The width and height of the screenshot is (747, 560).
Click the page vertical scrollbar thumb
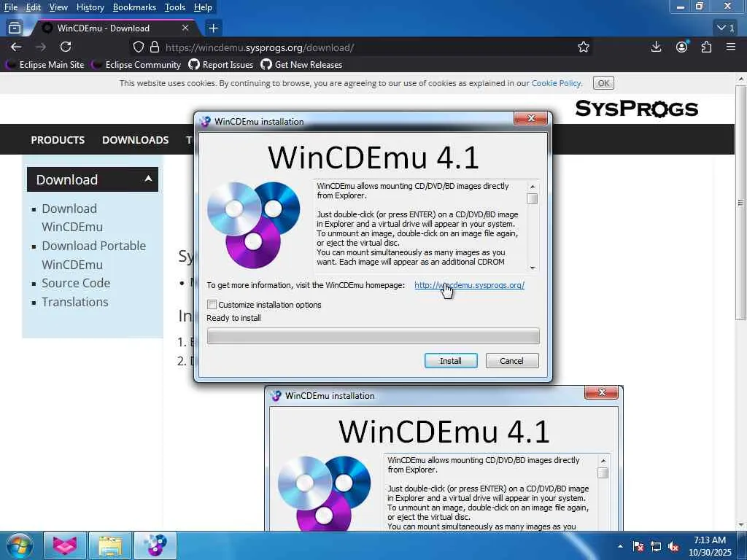(x=741, y=203)
